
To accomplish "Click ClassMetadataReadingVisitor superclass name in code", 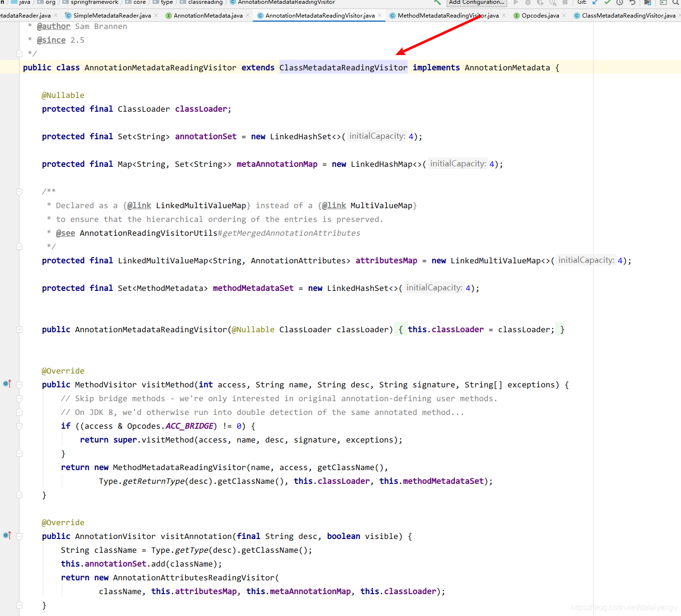I will [343, 67].
